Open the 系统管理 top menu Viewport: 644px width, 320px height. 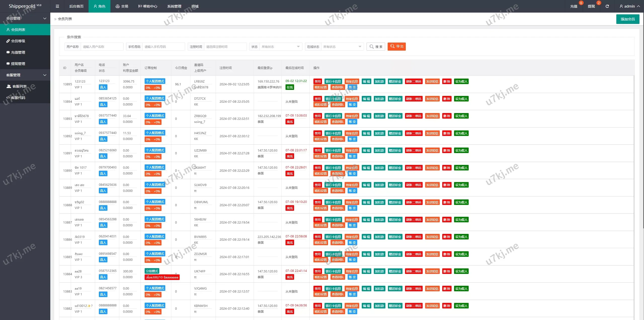pyautogui.click(x=174, y=6)
